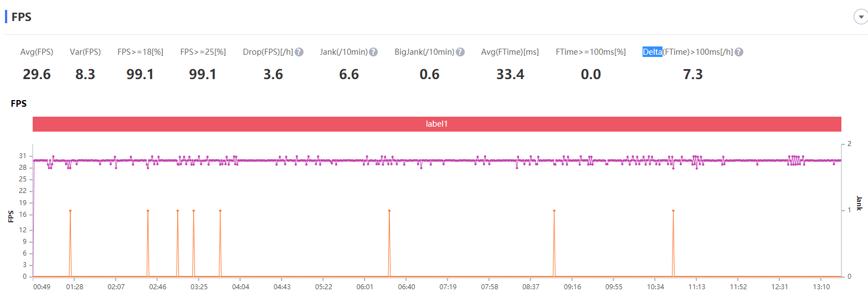Click the FPS>=25[%] value 99.1
Screen dimensions: 868x292
click(x=203, y=74)
